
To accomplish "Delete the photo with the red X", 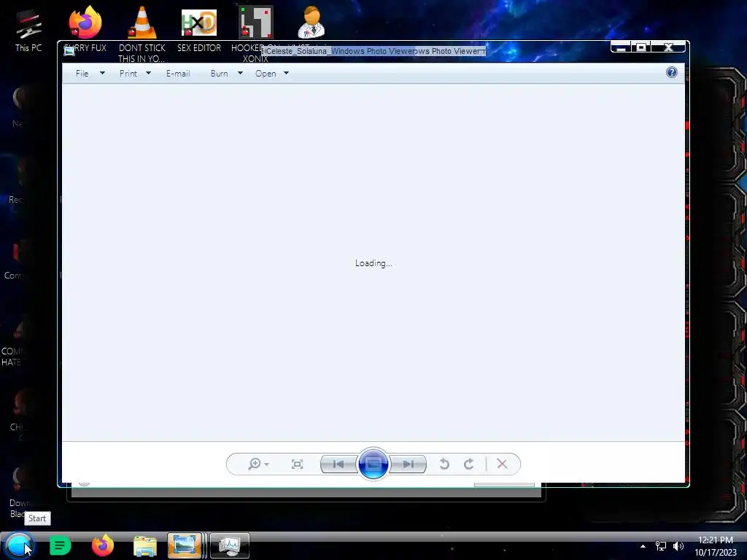I will pyautogui.click(x=502, y=464).
